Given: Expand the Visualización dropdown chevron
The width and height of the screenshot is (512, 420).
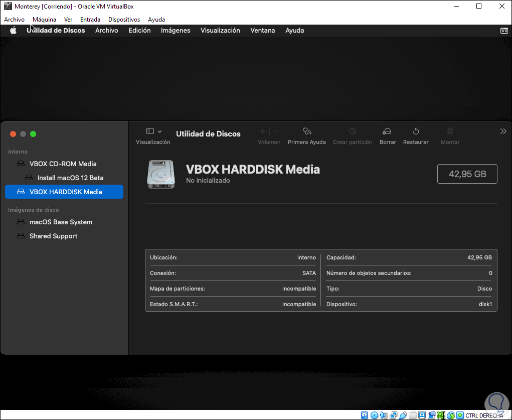Looking at the screenshot, I should tap(159, 131).
